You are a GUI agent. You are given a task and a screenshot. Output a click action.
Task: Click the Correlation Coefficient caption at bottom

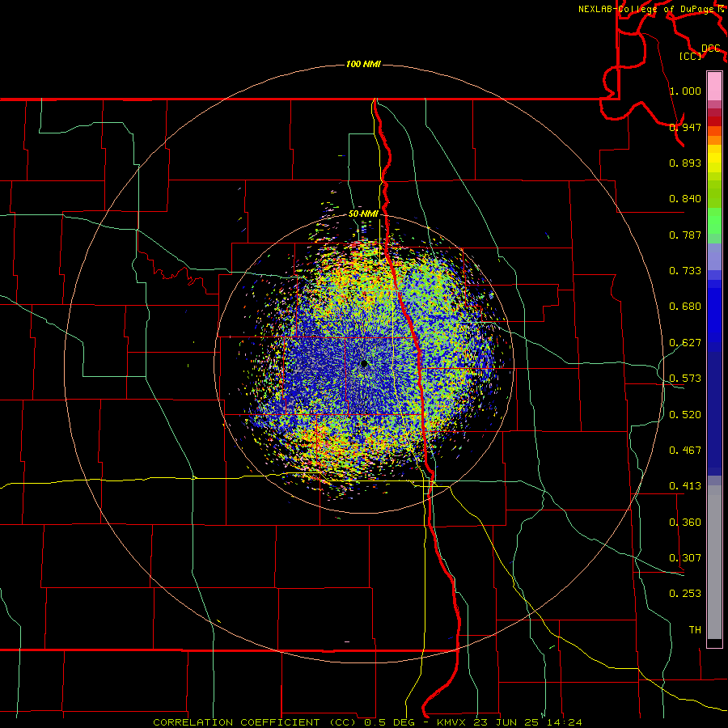coord(367,722)
